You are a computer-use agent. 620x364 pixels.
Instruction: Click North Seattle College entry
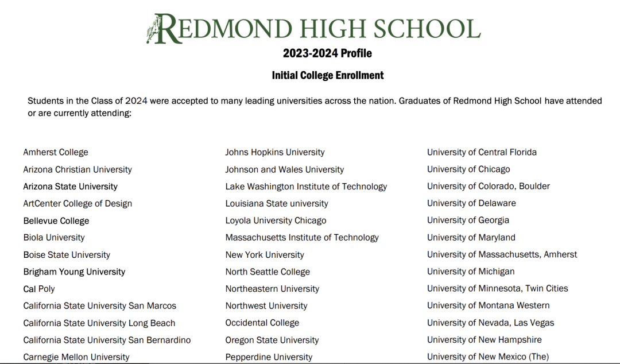pyautogui.click(x=268, y=272)
